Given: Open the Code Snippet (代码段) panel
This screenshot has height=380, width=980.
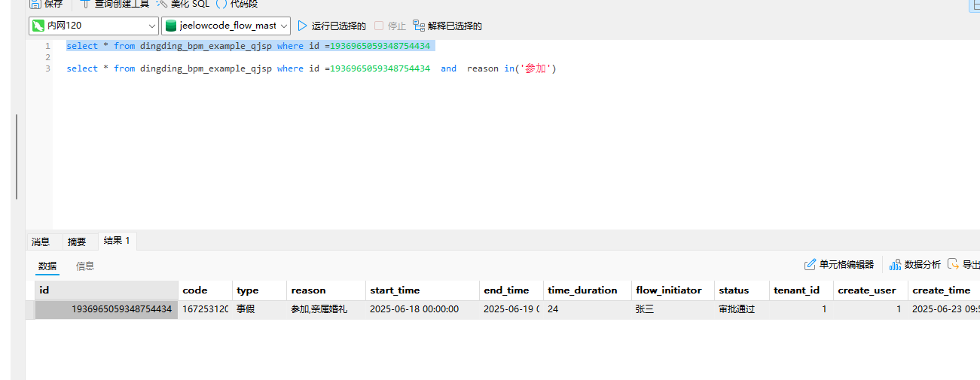Looking at the screenshot, I should tap(237, 4).
